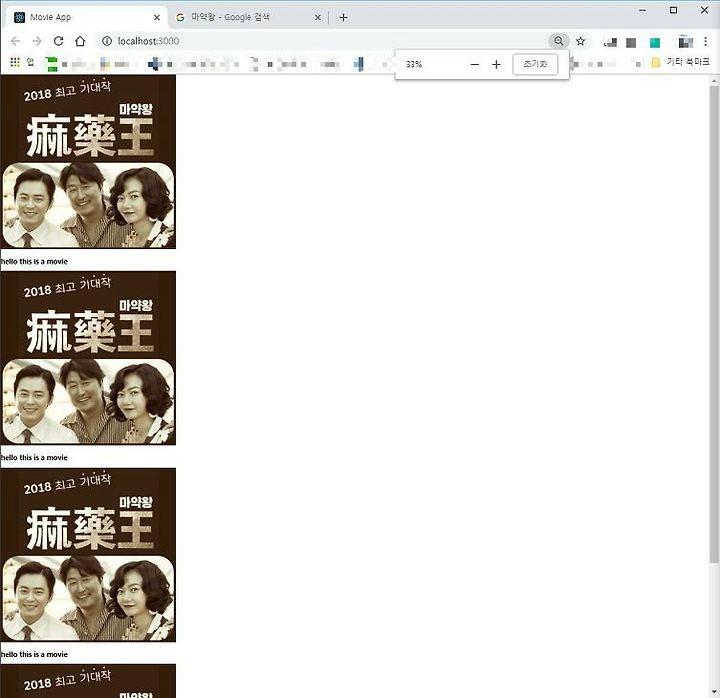Switch to the 마약왕 Google search tab
Image resolution: width=720 pixels, height=698 pixels.
(x=248, y=17)
